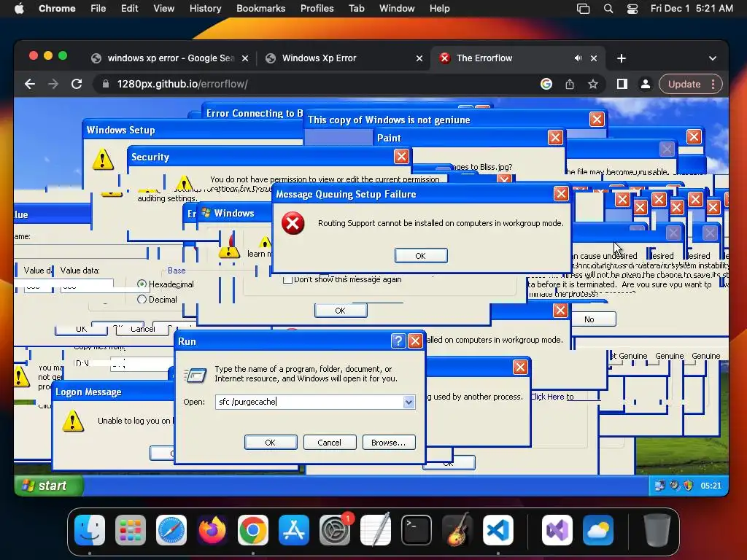Click the Apple menu logo
This screenshot has height=560, width=747.
[x=19, y=8]
